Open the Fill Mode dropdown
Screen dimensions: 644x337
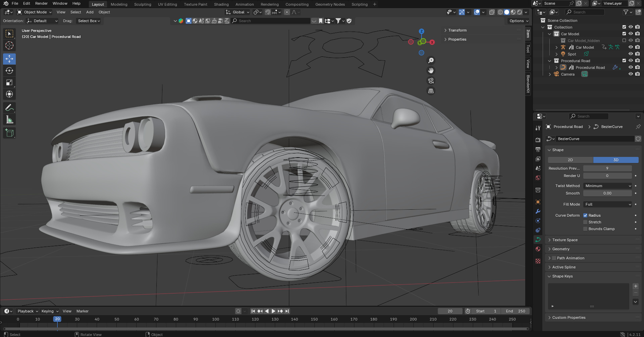[x=607, y=204]
